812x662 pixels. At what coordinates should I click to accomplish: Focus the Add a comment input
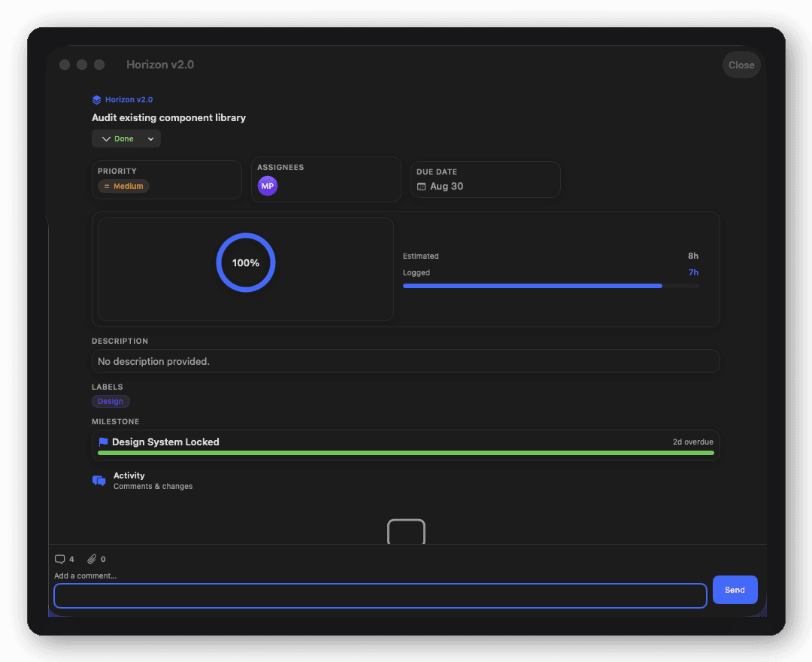click(x=380, y=596)
